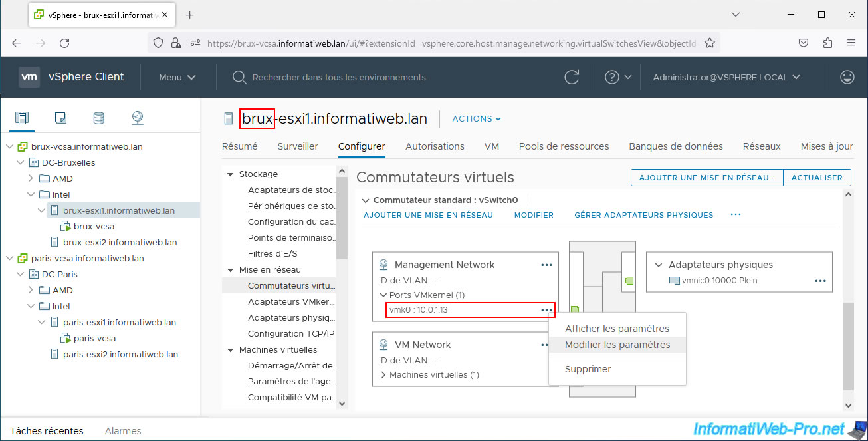Viewport: 868px width, 441px height.
Task: Click the Firefox reload page button
Action: pyautogui.click(x=64, y=43)
